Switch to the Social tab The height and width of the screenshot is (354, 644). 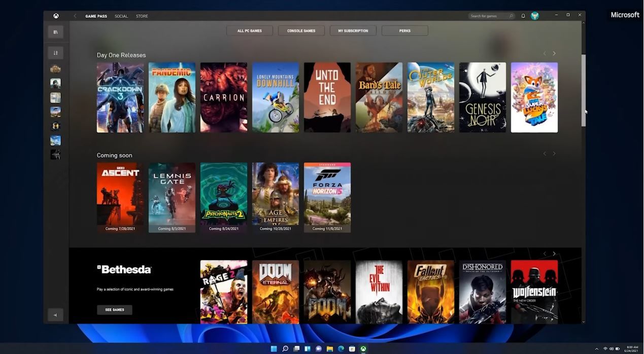pos(121,16)
